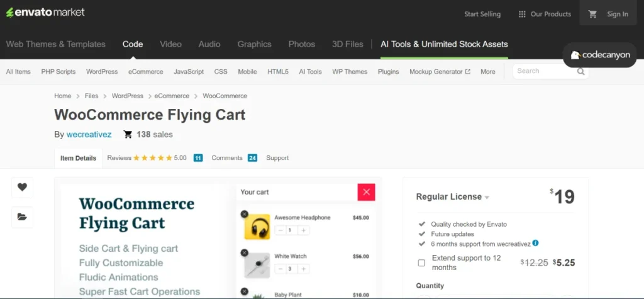The width and height of the screenshot is (644, 299).
Task: Open author wecreativez profile link
Action: pos(89,135)
